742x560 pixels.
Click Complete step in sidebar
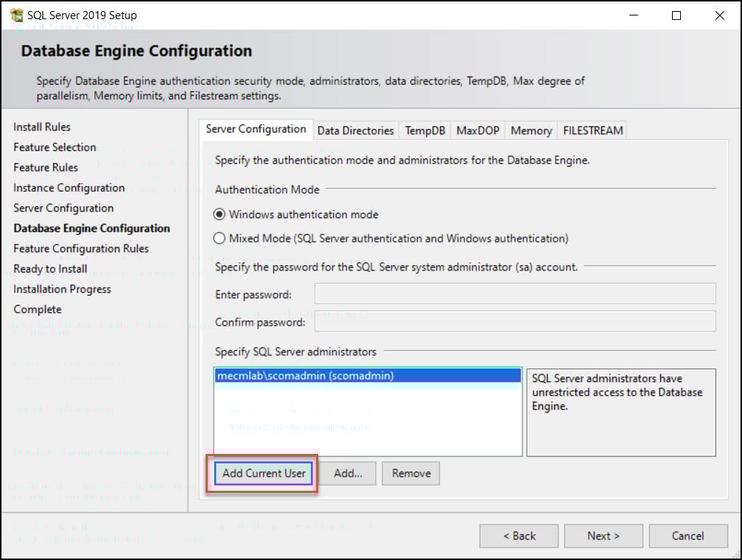coord(38,309)
